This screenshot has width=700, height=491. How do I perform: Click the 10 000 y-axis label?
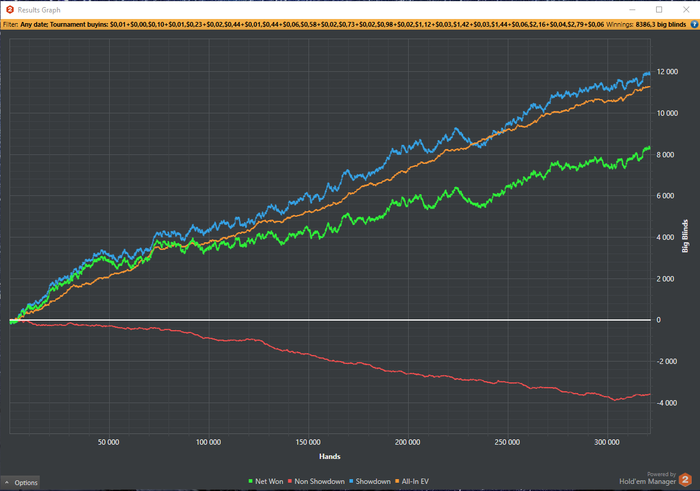(667, 113)
